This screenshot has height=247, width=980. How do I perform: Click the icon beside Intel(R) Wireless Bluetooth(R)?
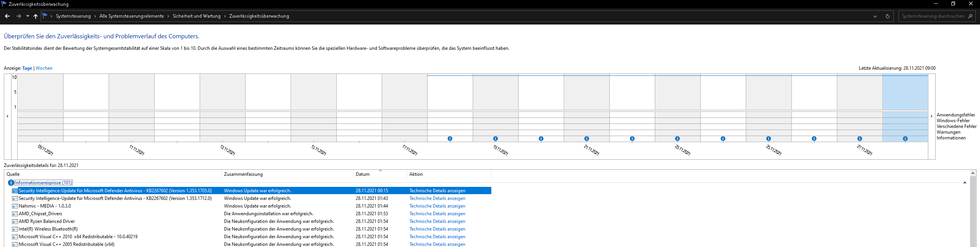(x=15, y=229)
